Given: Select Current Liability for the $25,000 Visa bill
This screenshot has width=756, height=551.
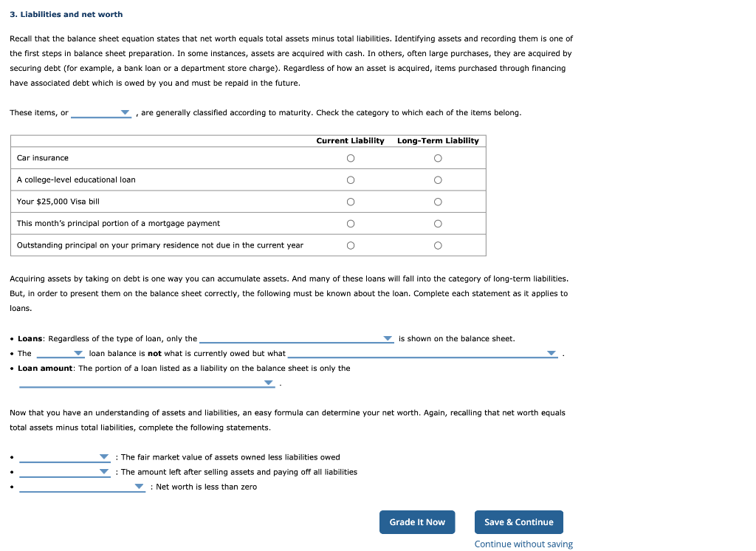Looking at the screenshot, I should click(351, 201).
